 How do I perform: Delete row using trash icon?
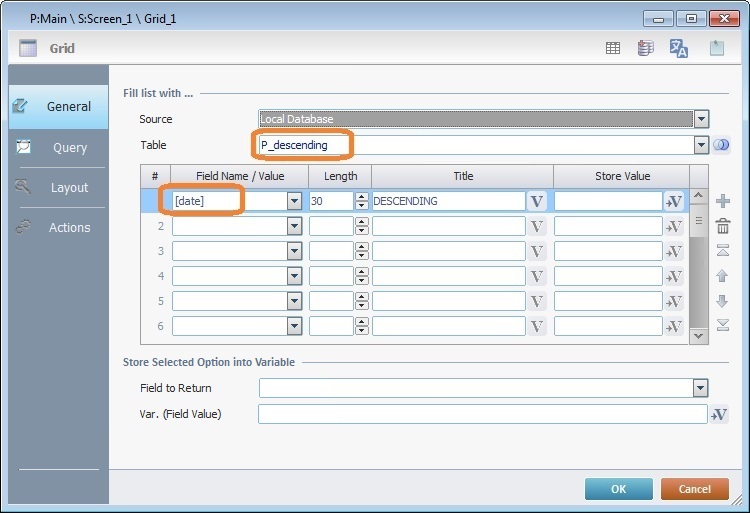click(x=724, y=226)
